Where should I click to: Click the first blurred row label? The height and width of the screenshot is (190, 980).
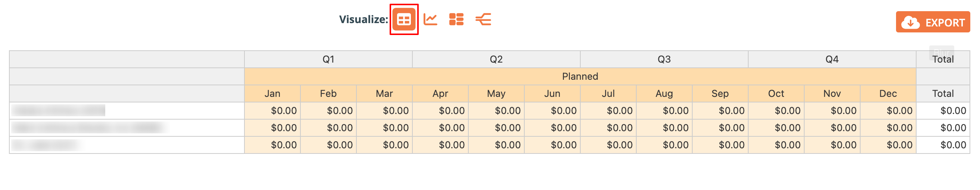(58, 111)
